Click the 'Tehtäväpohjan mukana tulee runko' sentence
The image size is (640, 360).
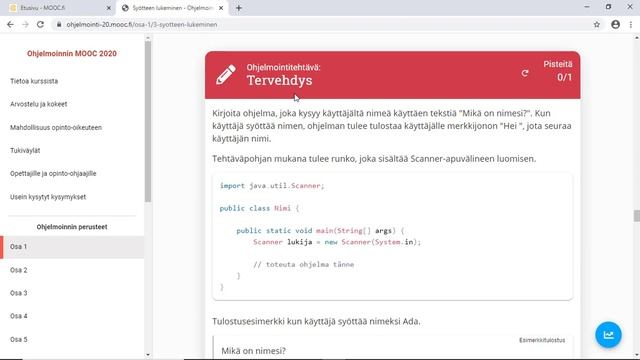[374, 159]
